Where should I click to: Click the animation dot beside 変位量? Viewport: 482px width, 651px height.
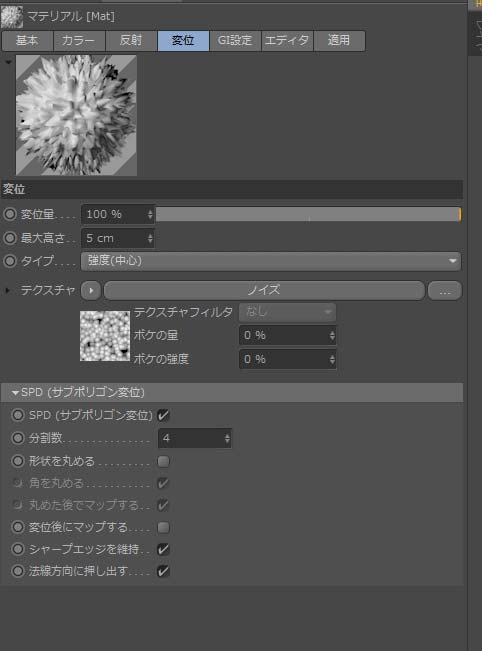[10, 214]
